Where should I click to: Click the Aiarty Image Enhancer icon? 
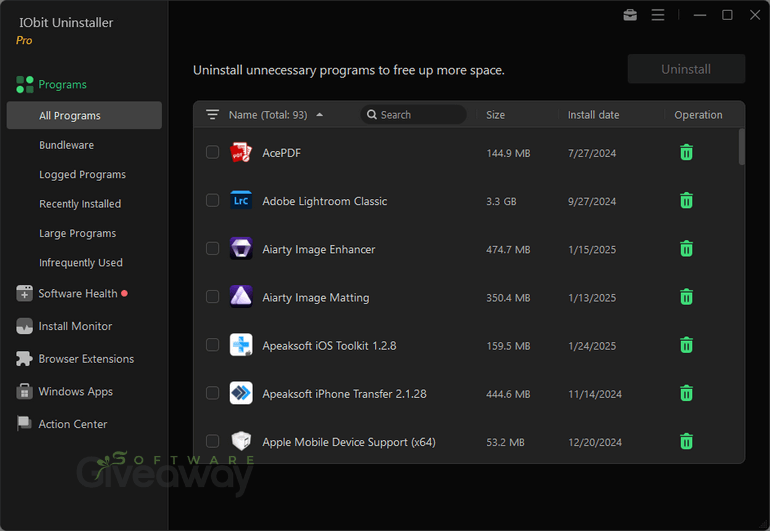(241, 249)
